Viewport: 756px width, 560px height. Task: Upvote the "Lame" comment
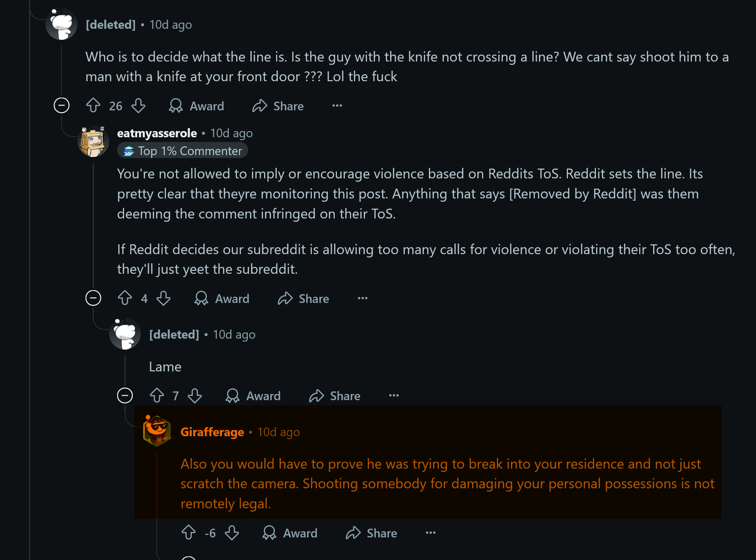click(x=157, y=395)
